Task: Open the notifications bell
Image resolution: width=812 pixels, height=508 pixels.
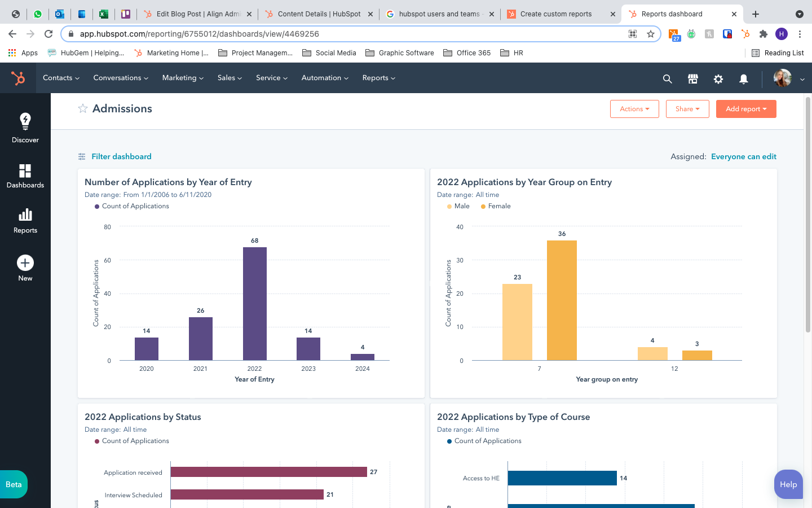Action: [744, 79]
